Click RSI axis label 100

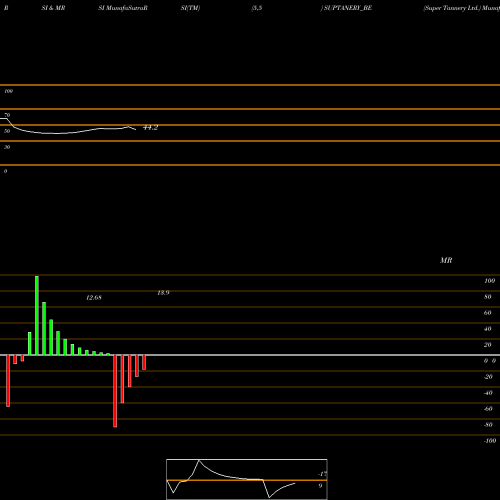click(8, 91)
